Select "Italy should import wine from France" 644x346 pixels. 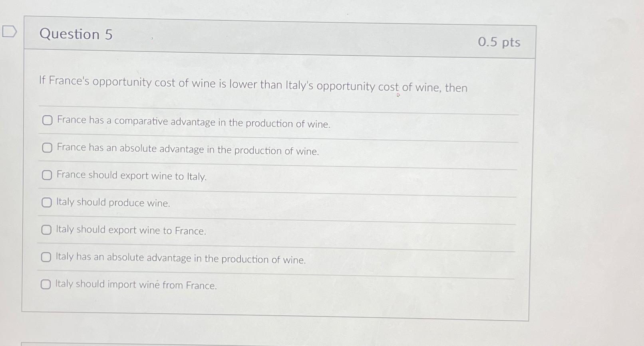point(45,284)
